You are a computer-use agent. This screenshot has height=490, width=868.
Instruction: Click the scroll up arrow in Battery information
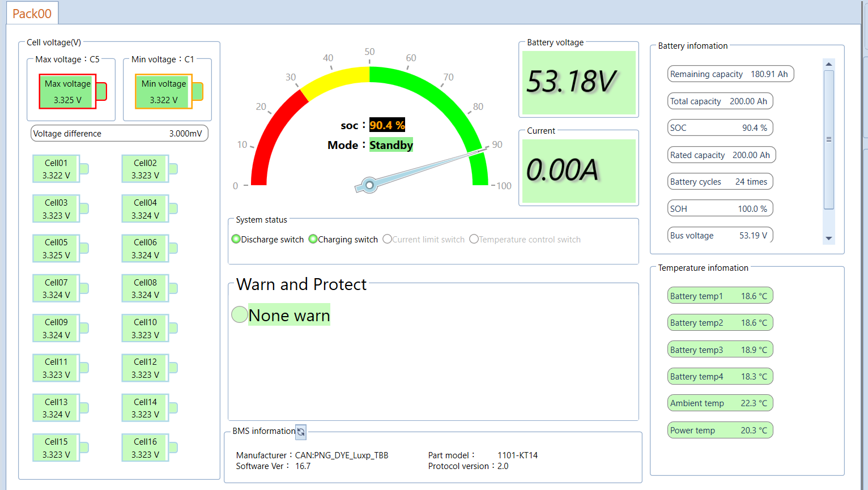coord(829,64)
